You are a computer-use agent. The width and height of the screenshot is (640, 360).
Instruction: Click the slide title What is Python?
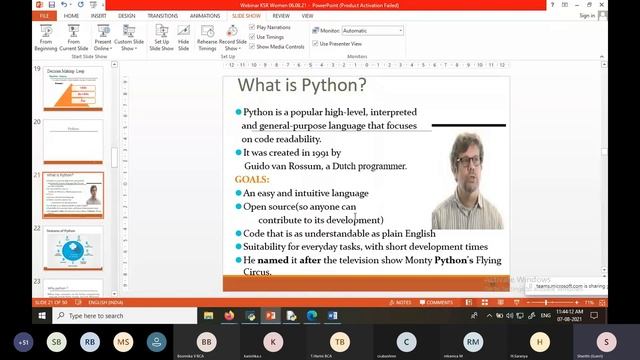[x=302, y=85]
